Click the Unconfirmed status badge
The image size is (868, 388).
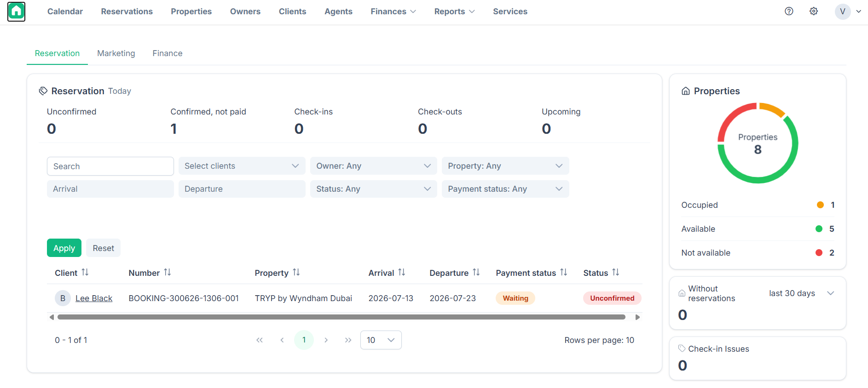[x=612, y=298]
